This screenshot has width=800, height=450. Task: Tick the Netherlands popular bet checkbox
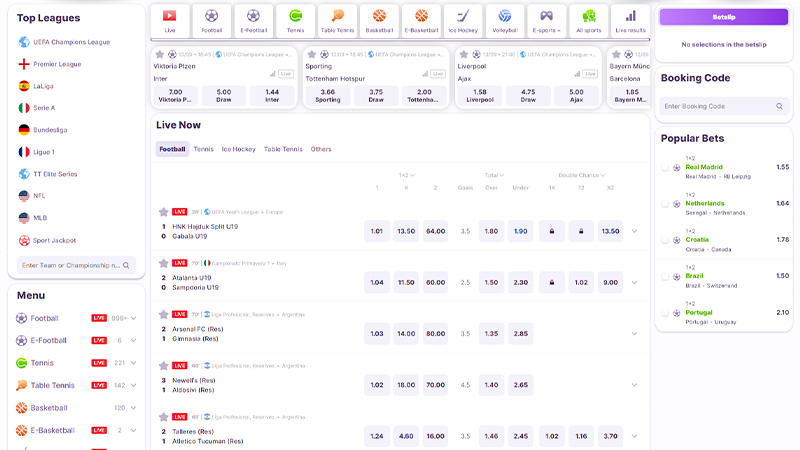(665, 204)
